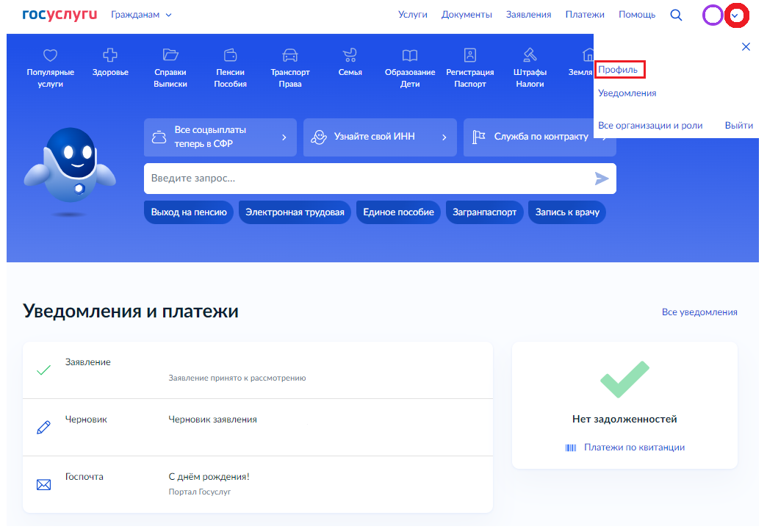The image size is (767, 532).
Task: Click the purse icon on соцвыплаты banner
Action: pos(159,137)
